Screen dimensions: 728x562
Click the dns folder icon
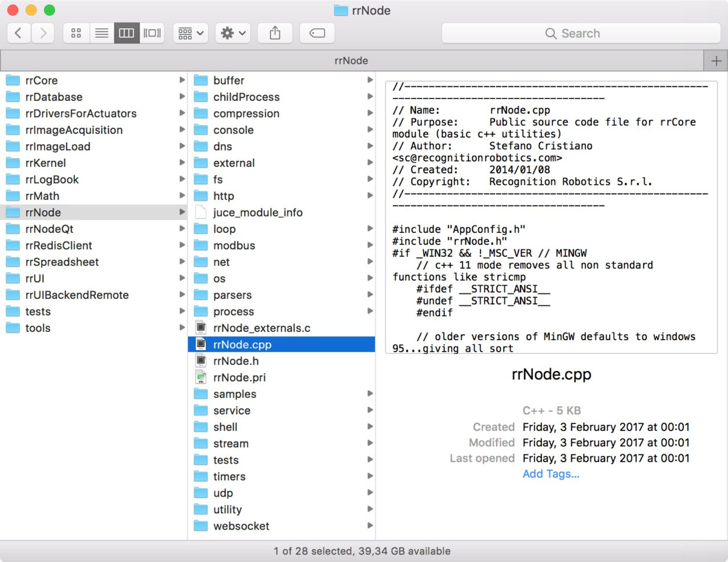201,146
